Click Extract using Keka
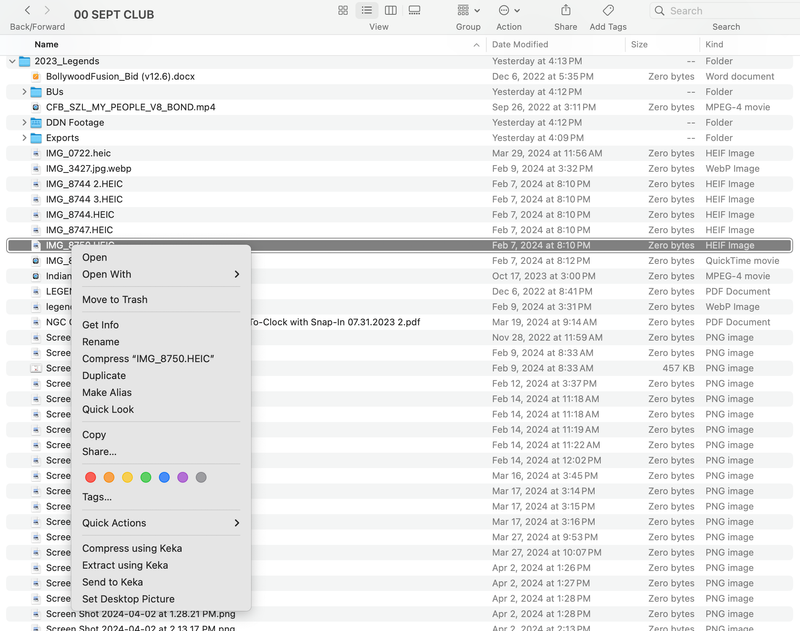 [125, 565]
